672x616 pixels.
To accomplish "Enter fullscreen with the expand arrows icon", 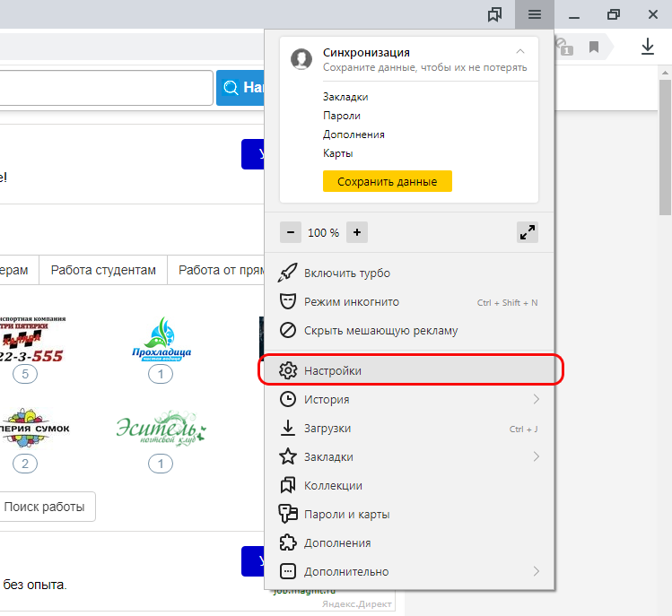I will [528, 232].
